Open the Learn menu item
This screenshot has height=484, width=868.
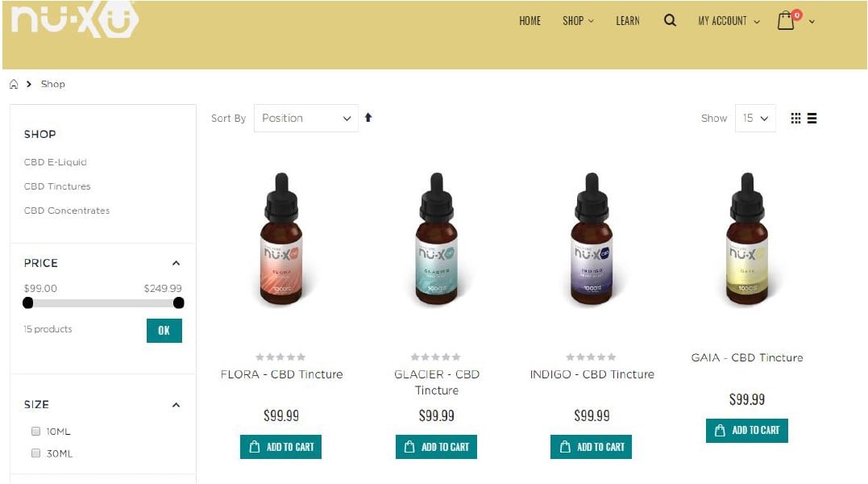628,20
